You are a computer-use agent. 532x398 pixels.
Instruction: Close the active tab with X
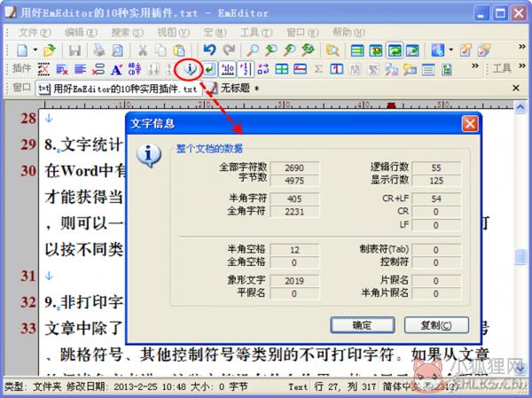pyautogui.click(x=516, y=89)
